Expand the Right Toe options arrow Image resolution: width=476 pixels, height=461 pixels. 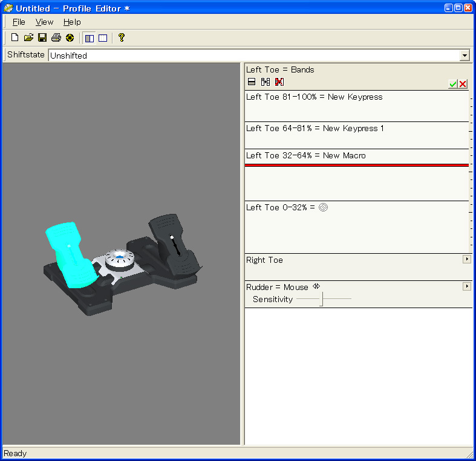467,259
